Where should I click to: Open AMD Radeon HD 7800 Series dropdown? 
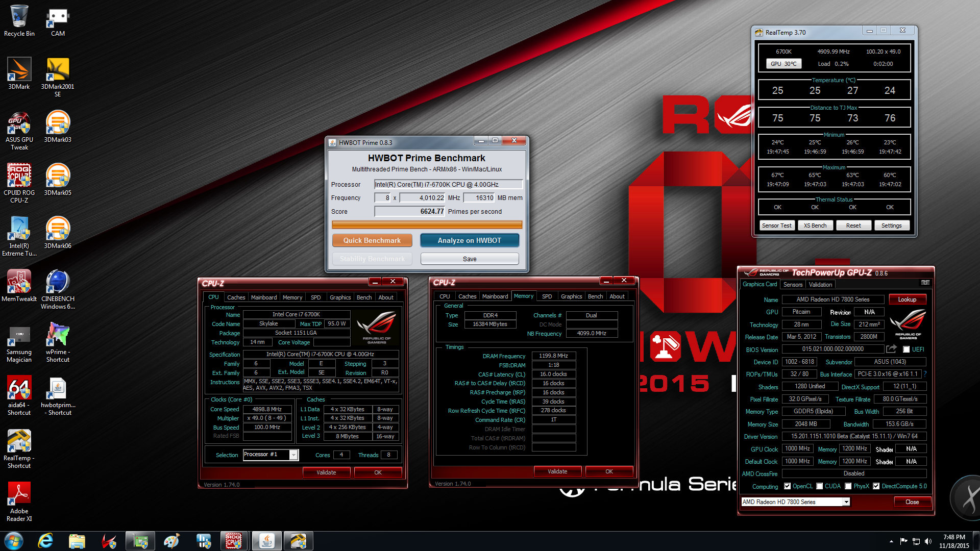[846, 502]
